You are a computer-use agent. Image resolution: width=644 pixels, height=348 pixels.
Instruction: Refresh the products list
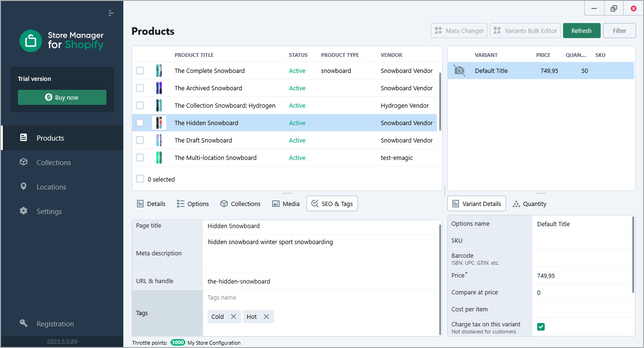pos(581,31)
